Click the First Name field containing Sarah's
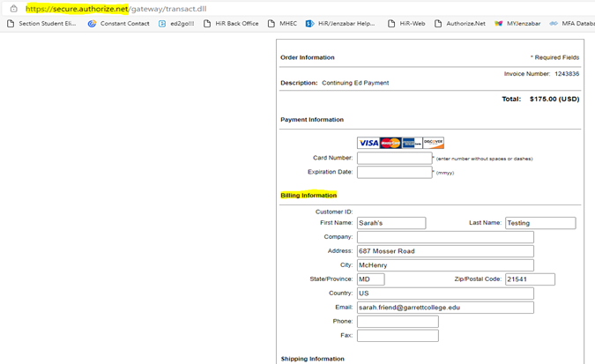Screen dimensions: 595x364 coord(391,223)
